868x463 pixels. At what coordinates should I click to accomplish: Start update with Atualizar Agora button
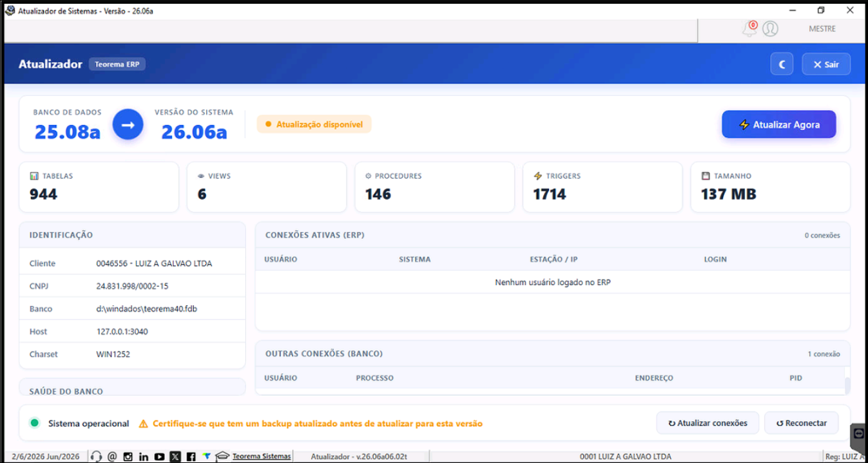[779, 124]
